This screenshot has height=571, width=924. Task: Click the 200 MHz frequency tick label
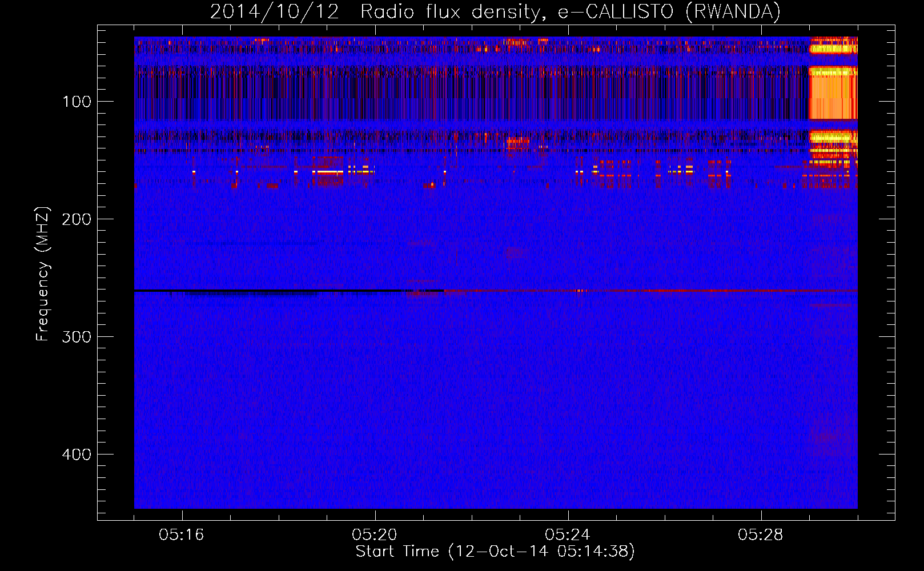pos(77,219)
